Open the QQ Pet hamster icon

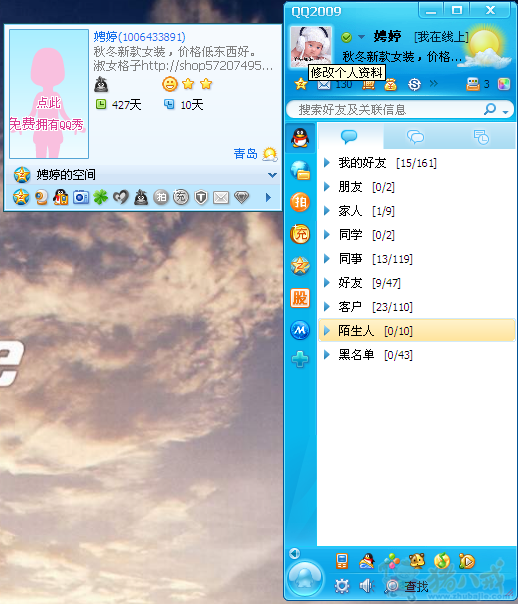pyautogui.click(x=417, y=561)
